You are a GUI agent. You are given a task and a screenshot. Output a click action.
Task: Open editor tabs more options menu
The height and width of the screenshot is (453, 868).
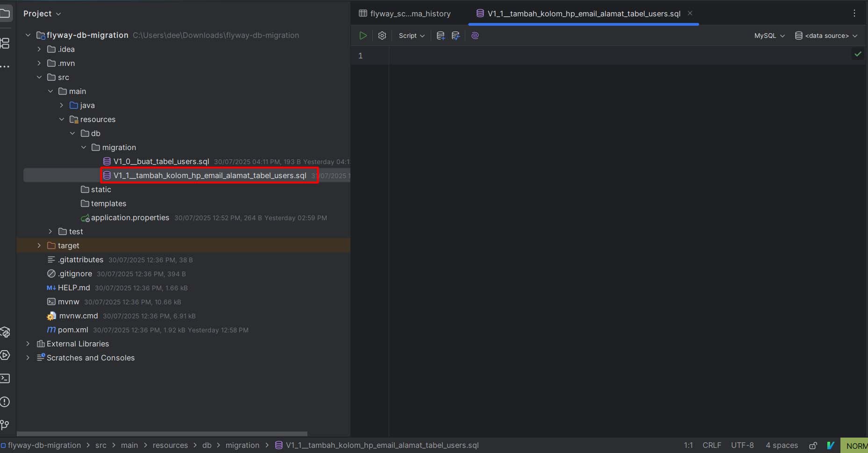coord(854,14)
